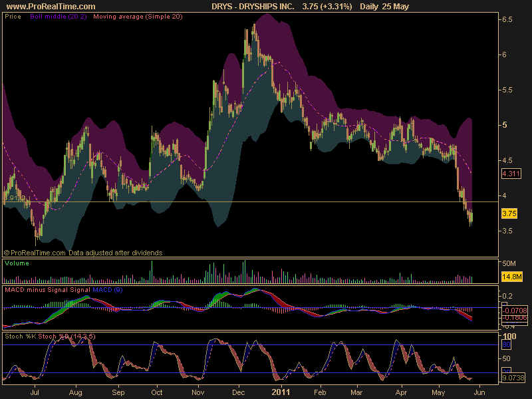The image size is (532, 399).
Task: Click the 3.9113 line value label
Action: (14, 198)
